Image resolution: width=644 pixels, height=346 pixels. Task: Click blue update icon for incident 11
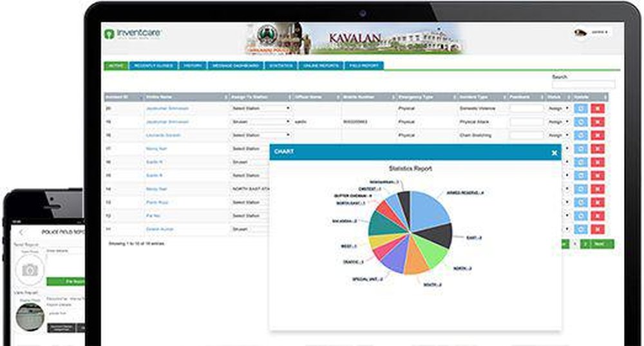[580, 229]
